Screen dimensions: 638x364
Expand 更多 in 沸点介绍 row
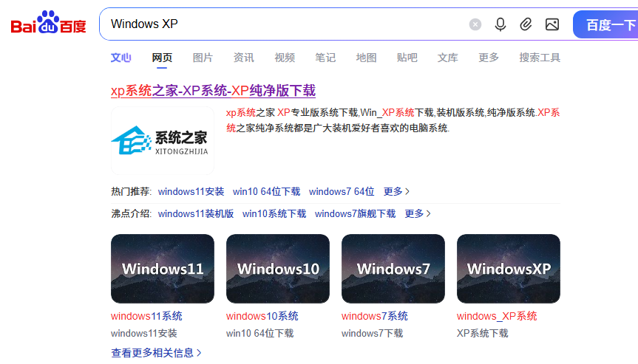418,213
